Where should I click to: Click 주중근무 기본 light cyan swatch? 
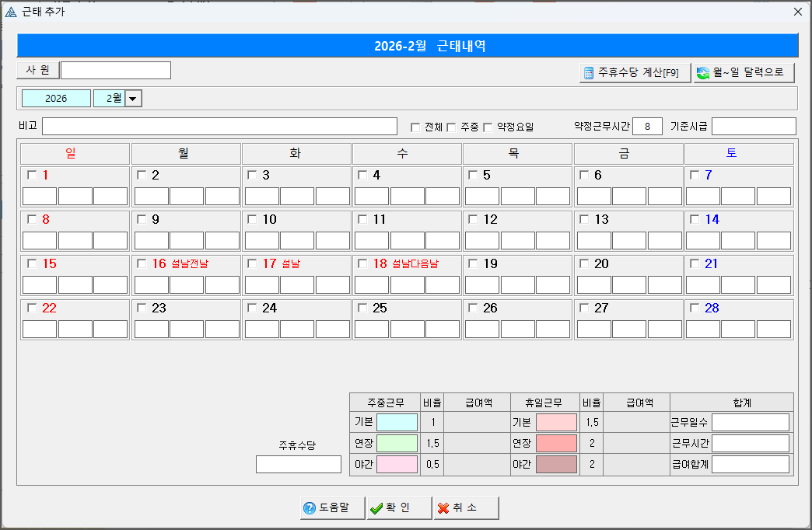[397, 422]
